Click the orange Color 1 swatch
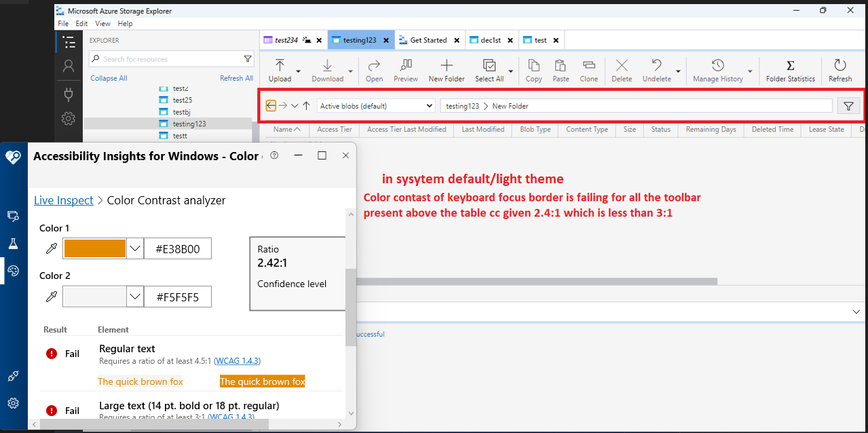 tap(94, 248)
